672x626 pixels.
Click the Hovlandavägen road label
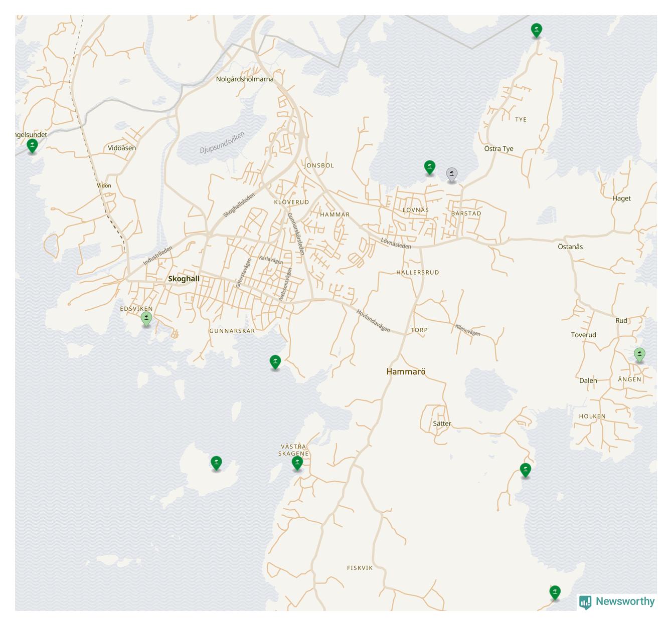(373, 321)
